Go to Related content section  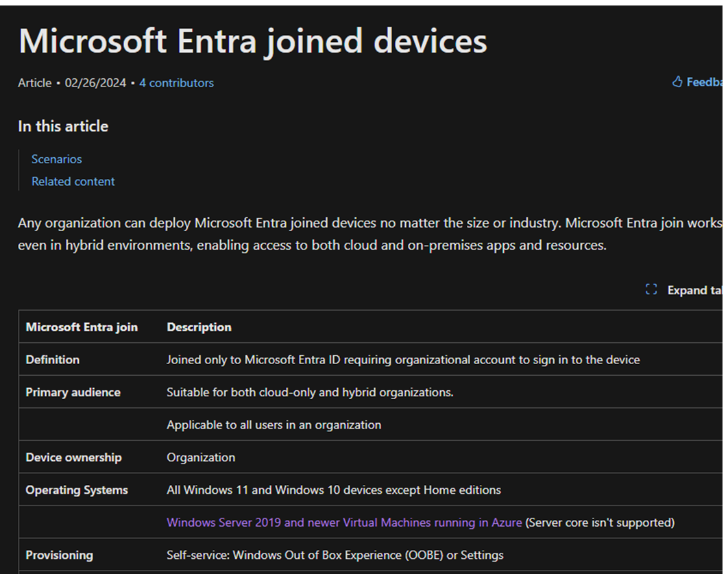coord(73,182)
